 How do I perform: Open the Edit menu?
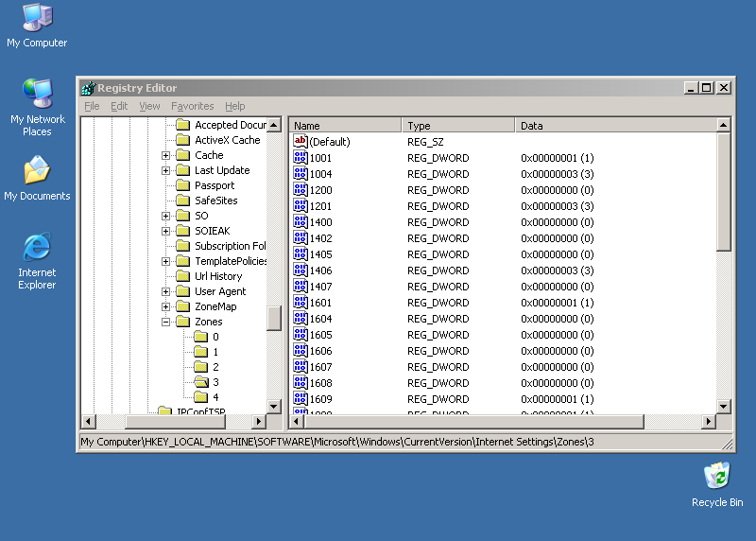coord(119,106)
